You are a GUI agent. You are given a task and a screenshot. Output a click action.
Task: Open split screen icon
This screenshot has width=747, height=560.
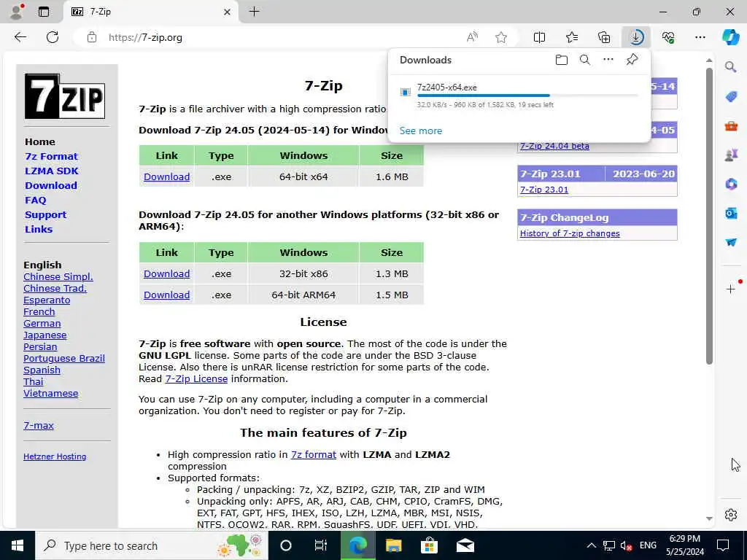click(x=539, y=37)
